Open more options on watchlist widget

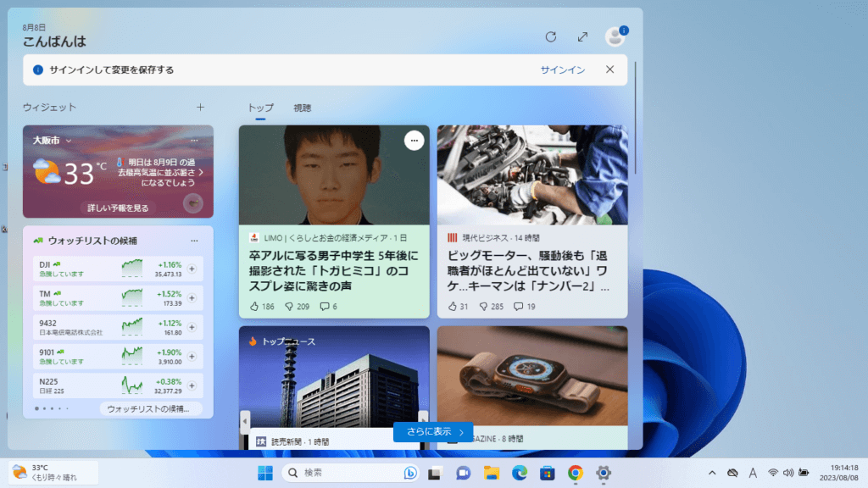(x=194, y=241)
